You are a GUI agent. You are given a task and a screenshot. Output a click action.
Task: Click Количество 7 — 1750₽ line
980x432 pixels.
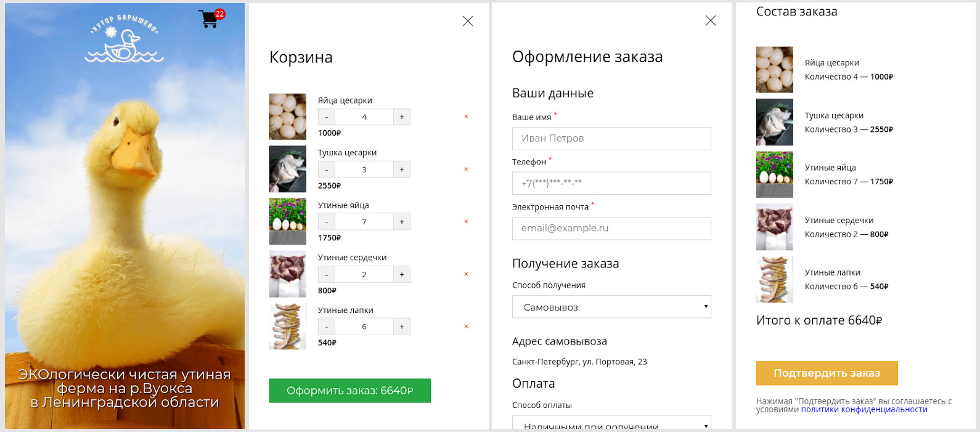(849, 182)
